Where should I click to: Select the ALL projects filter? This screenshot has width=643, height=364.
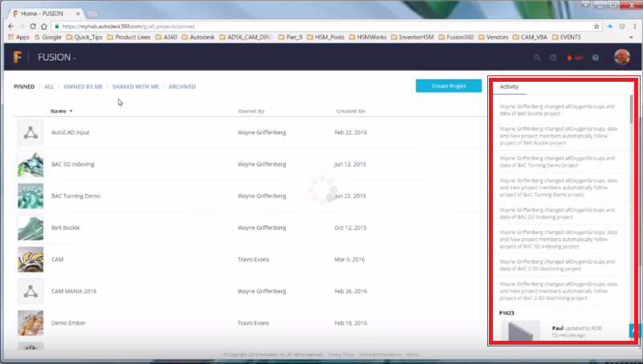pyautogui.click(x=49, y=87)
